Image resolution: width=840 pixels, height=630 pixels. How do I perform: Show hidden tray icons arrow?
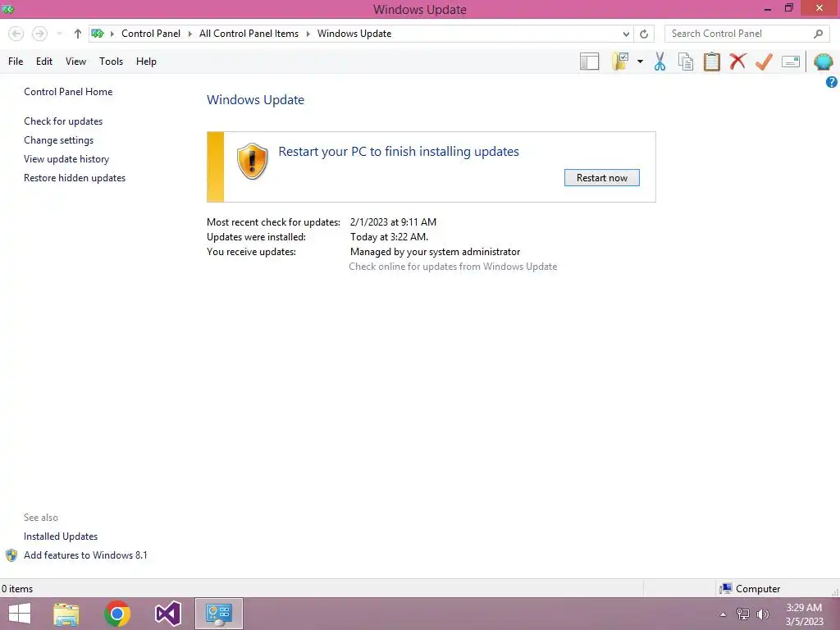click(x=724, y=614)
